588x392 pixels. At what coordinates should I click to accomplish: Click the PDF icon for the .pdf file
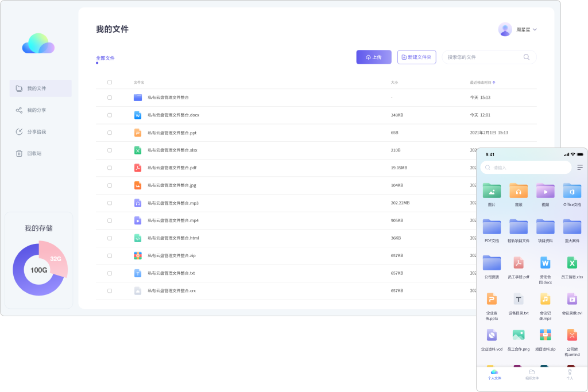click(x=137, y=168)
